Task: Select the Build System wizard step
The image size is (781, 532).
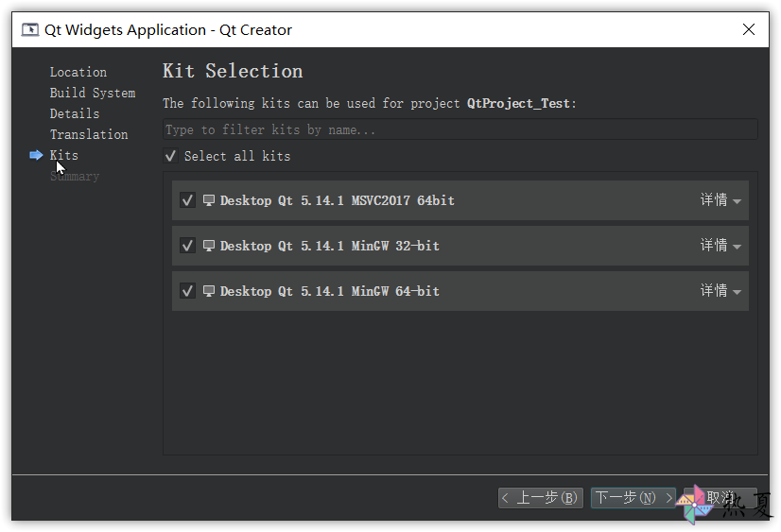Action: 93,93
